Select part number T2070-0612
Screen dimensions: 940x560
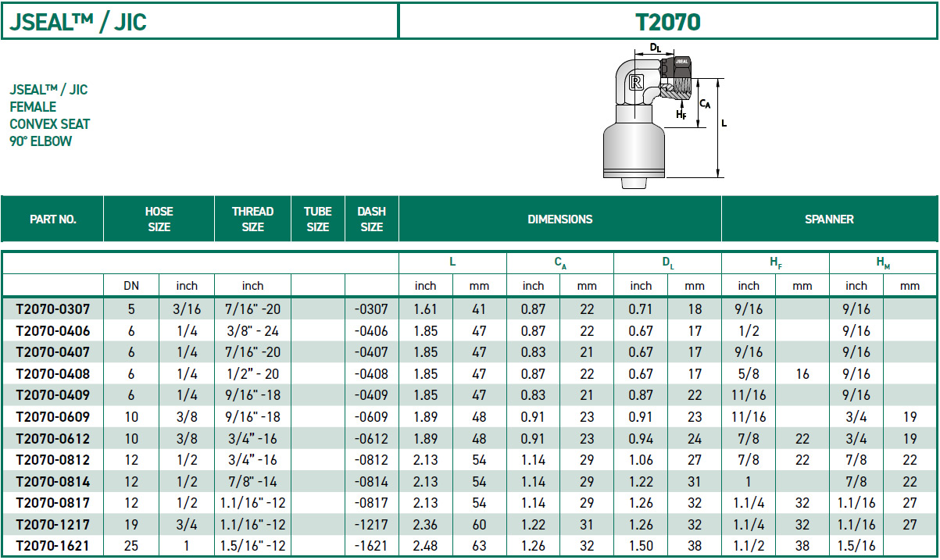click(x=53, y=438)
